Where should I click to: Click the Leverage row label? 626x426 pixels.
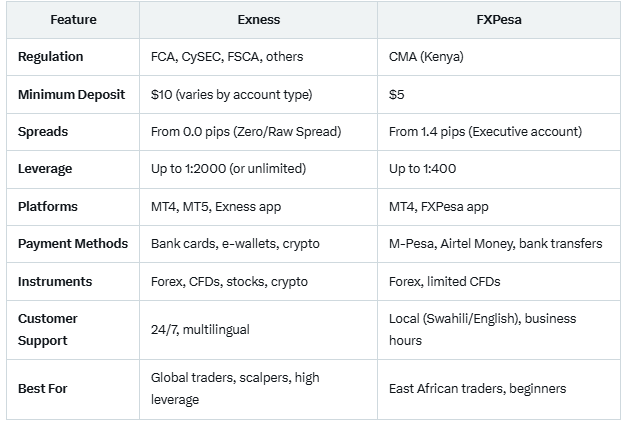point(45,169)
